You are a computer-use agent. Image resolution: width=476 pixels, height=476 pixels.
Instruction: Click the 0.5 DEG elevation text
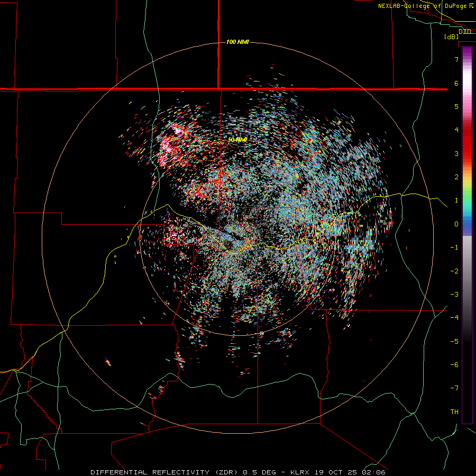pyautogui.click(x=260, y=472)
